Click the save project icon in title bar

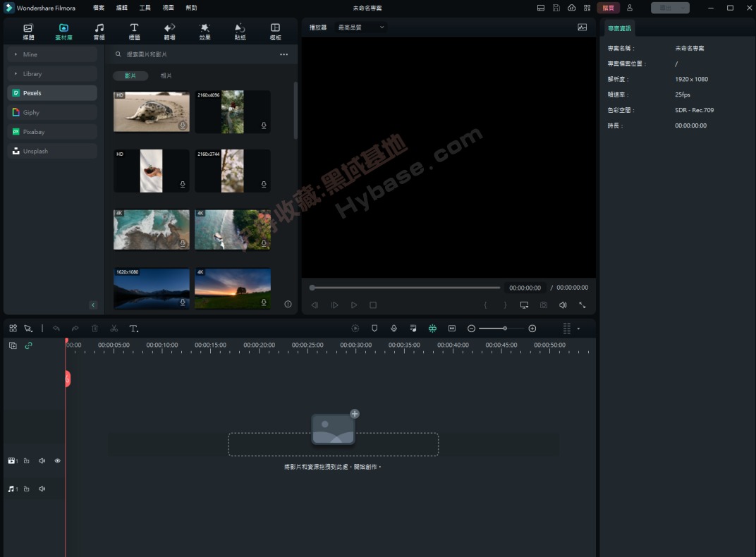[556, 8]
